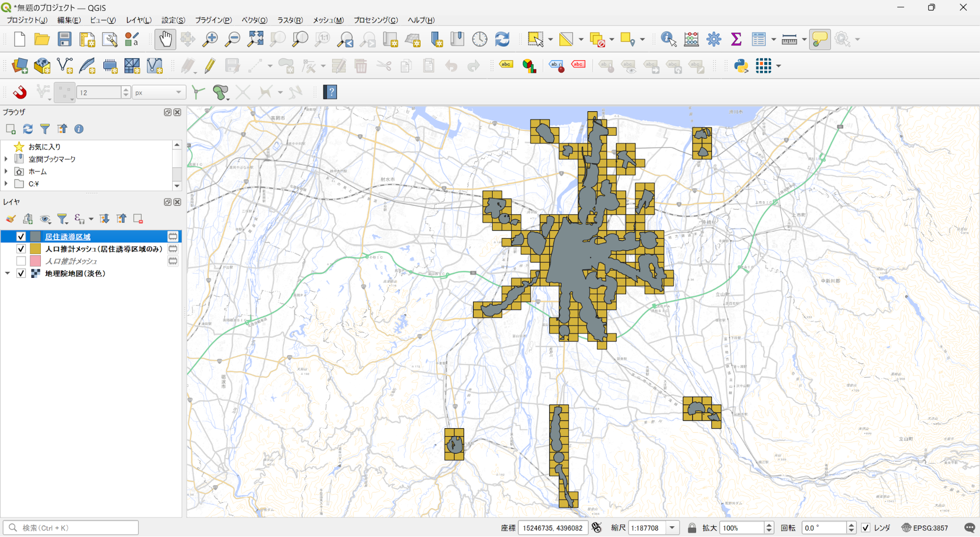Collapse the 地理院地図(淡色) layer tree
The width and height of the screenshot is (980, 537).
7,273
